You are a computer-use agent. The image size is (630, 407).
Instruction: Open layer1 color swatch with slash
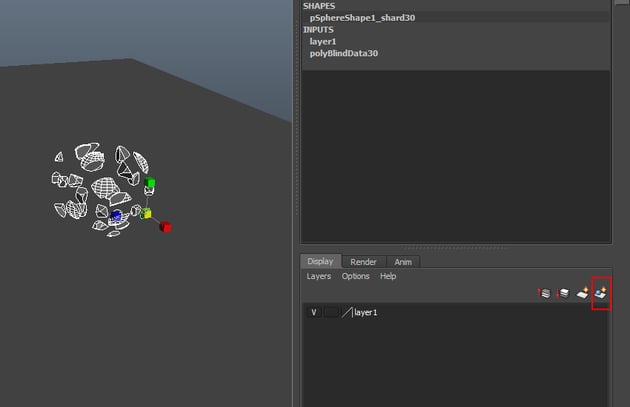[347, 312]
